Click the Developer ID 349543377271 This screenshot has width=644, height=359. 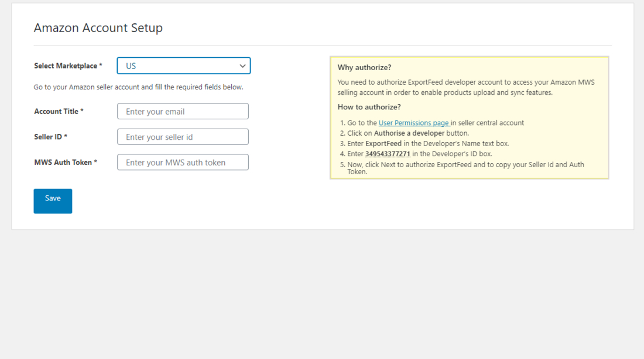[x=388, y=154]
